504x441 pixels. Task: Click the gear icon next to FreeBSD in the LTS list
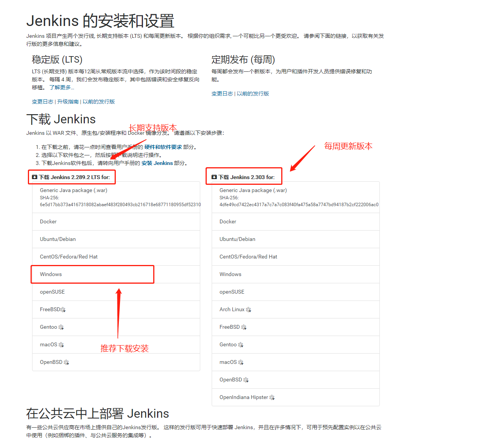(x=63, y=310)
